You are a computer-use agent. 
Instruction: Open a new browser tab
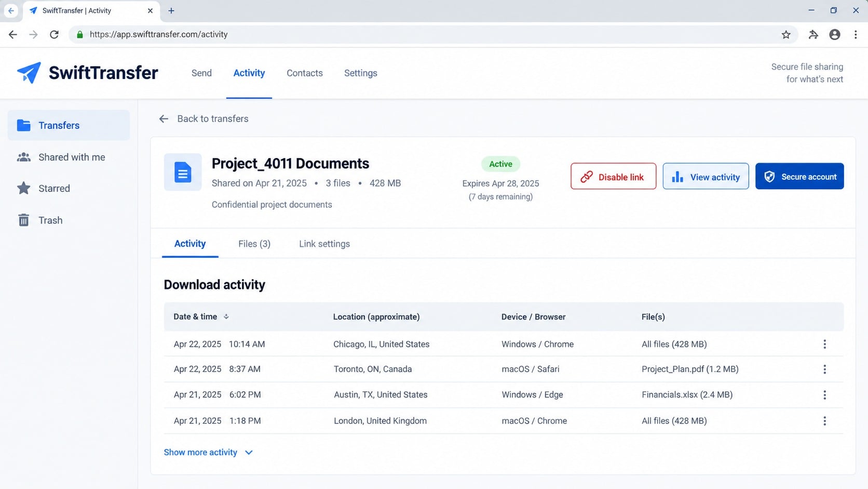click(x=171, y=10)
